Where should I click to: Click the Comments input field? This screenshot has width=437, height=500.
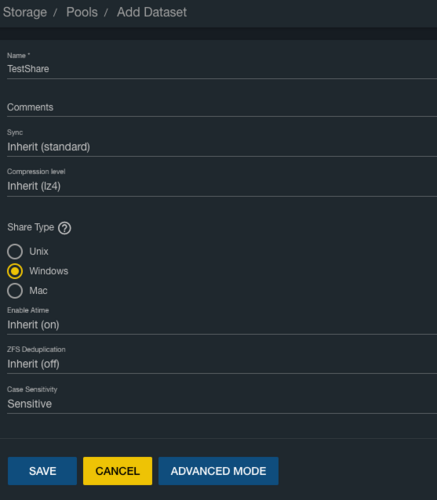222,107
